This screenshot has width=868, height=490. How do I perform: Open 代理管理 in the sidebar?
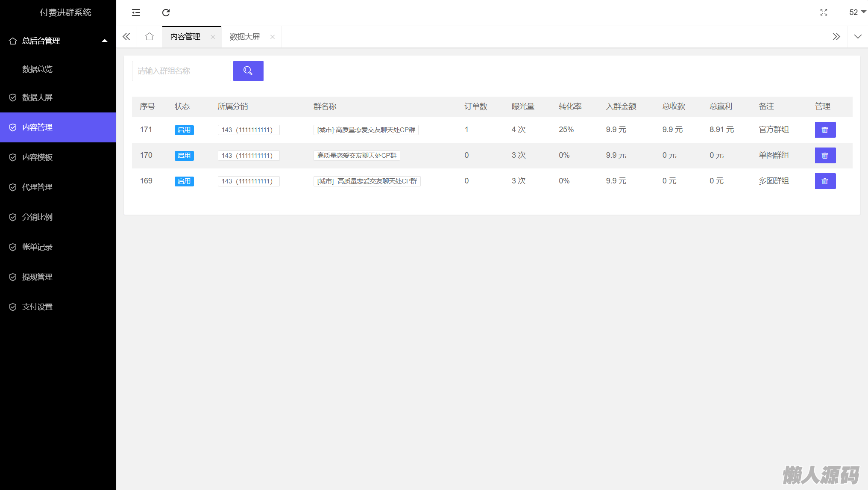pyautogui.click(x=37, y=187)
